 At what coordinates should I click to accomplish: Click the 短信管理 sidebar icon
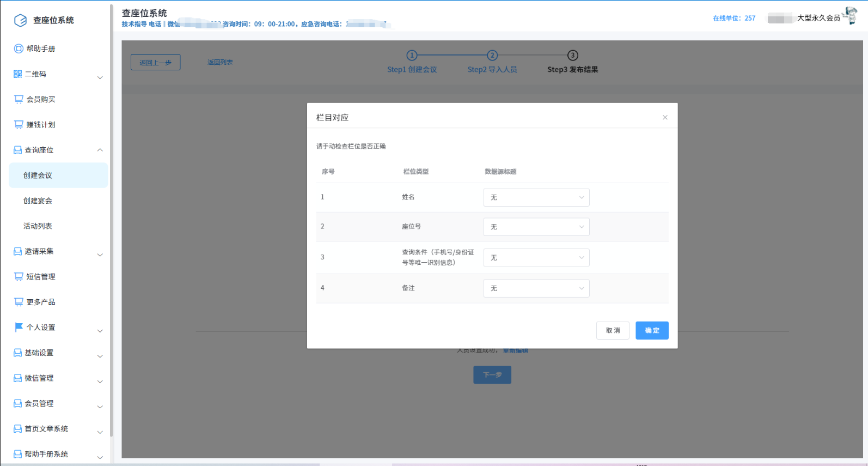click(x=19, y=276)
